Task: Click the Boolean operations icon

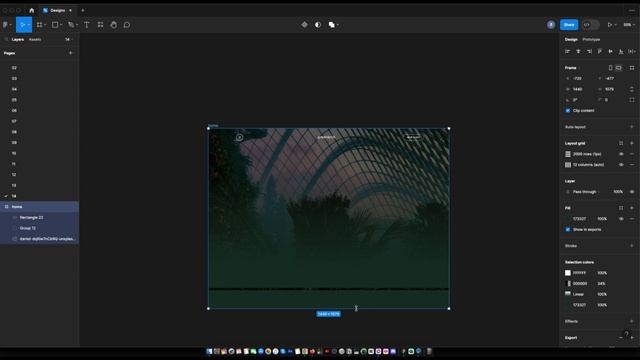Action: pos(331,25)
